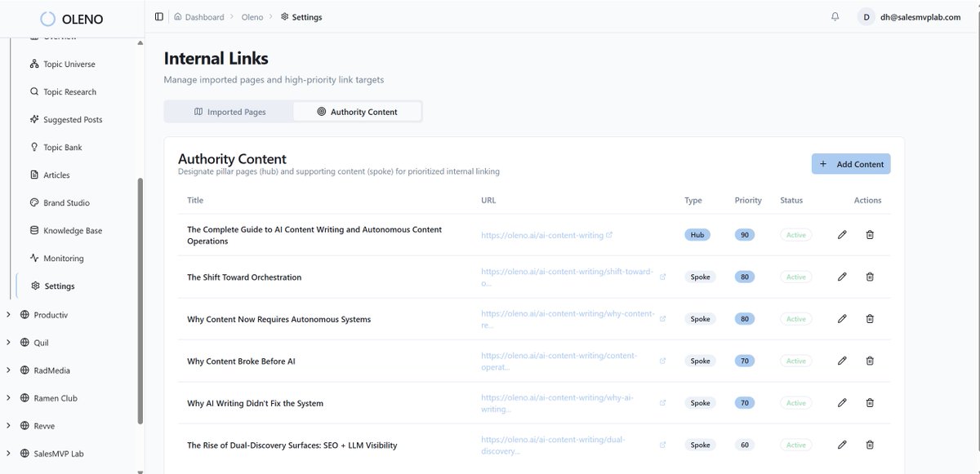Click the Oleno logo circle

click(x=48, y=19)
